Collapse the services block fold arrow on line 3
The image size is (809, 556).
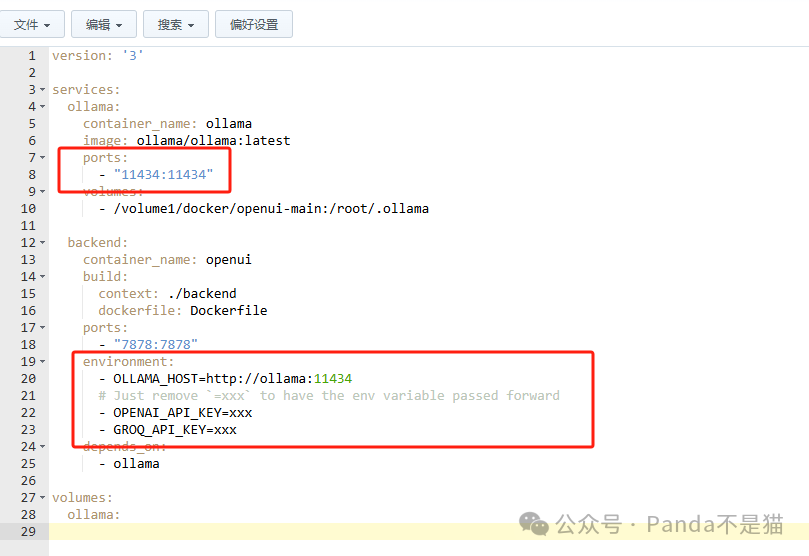[42, 90]
